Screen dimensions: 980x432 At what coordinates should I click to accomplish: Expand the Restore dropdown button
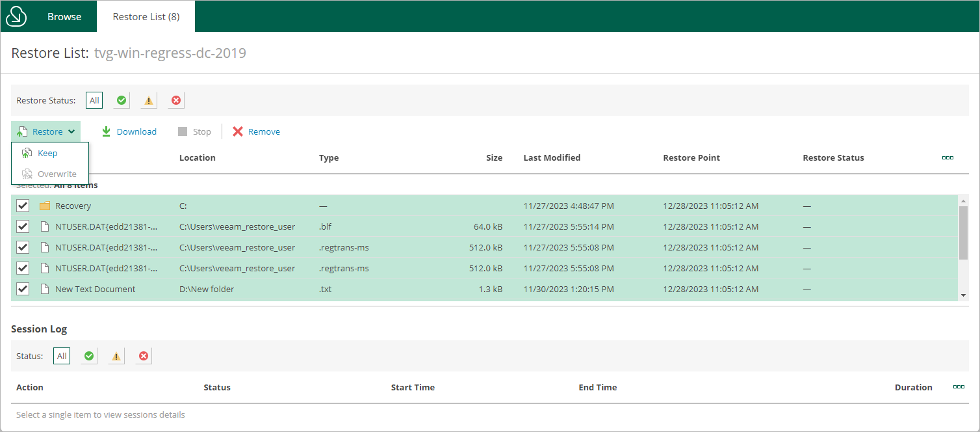tap(46, 131)
